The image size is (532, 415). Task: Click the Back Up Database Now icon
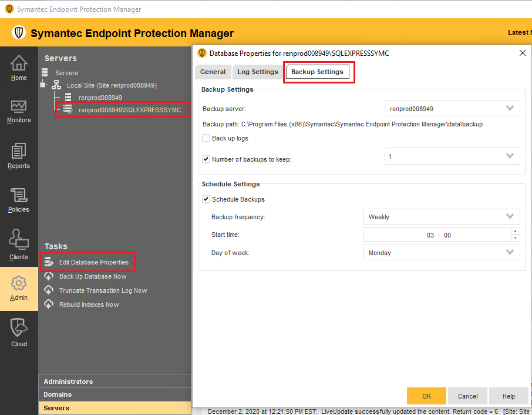click(x=49, y=276)
